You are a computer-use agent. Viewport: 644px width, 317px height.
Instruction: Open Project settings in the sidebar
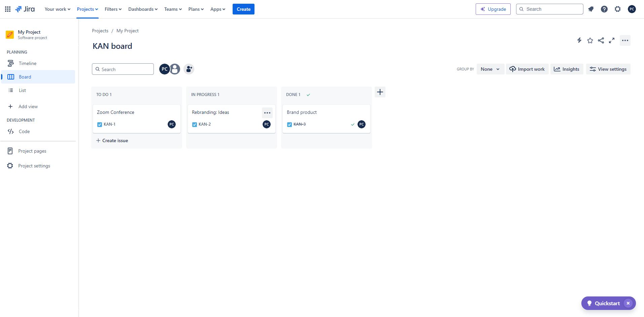(x=38, y=166)
